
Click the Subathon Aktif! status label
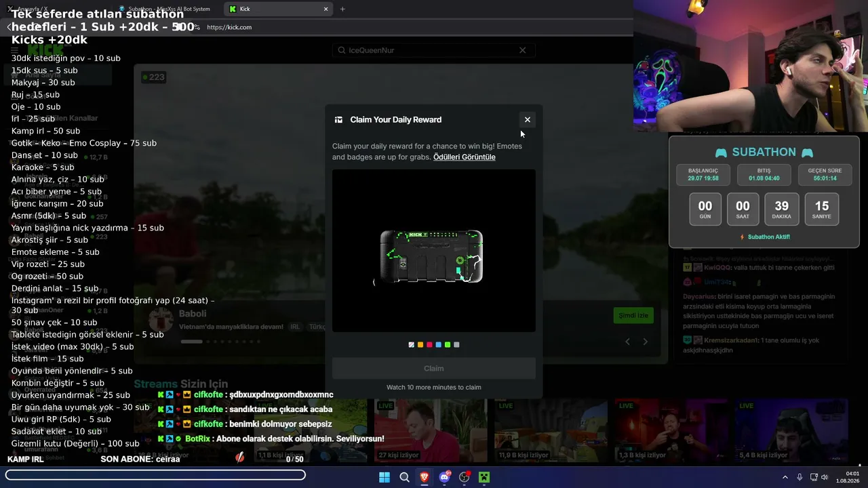point(764,237)
